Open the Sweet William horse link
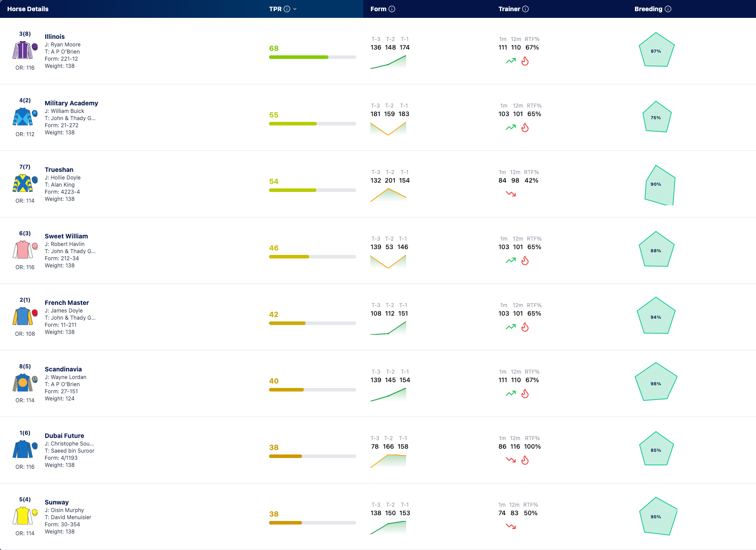756x550 pixels. click(x=66, y=236)
